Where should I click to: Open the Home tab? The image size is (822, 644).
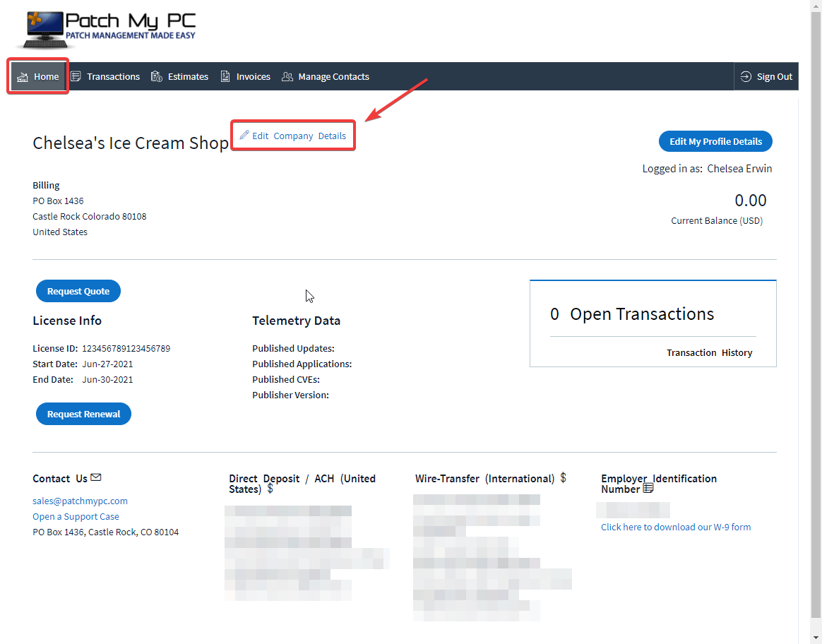[x=38, y=76]
